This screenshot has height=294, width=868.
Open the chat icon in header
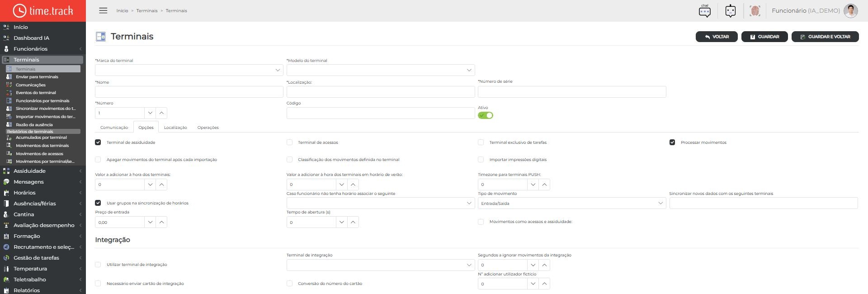tap(704, 10)
